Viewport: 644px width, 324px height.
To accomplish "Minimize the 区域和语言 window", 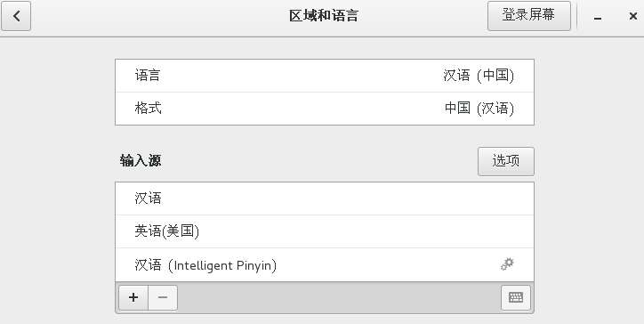I will (x=598, y=16).
